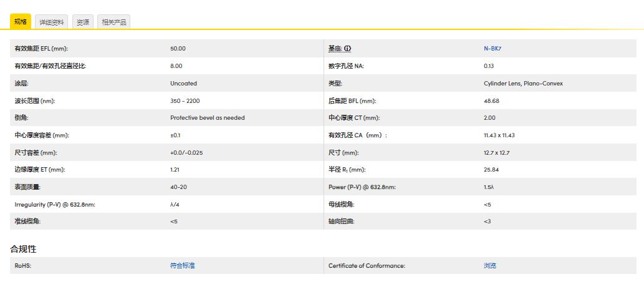Select the radius R1 value 25.84
The image size is (644, 292).
click(491, 170)
